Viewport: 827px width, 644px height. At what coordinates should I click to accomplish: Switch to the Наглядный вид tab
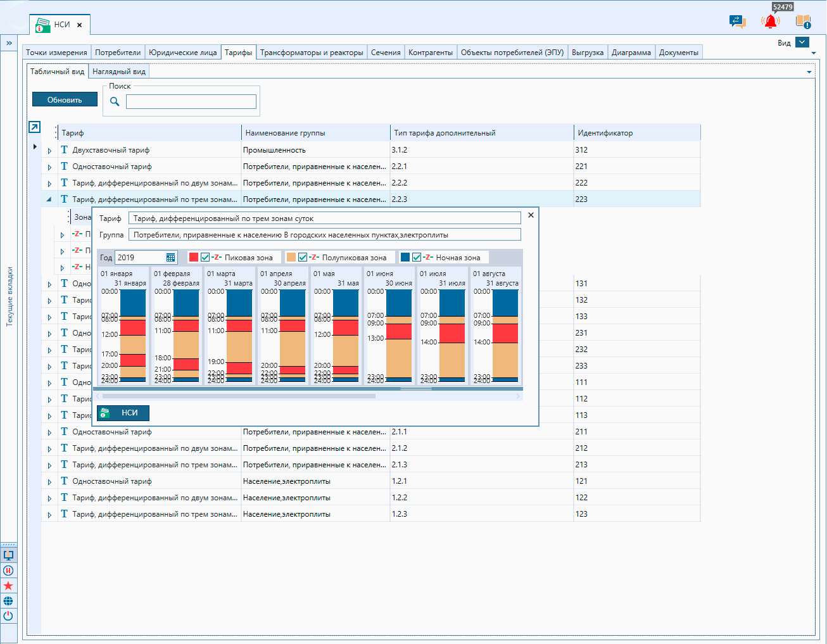point(119,72)
